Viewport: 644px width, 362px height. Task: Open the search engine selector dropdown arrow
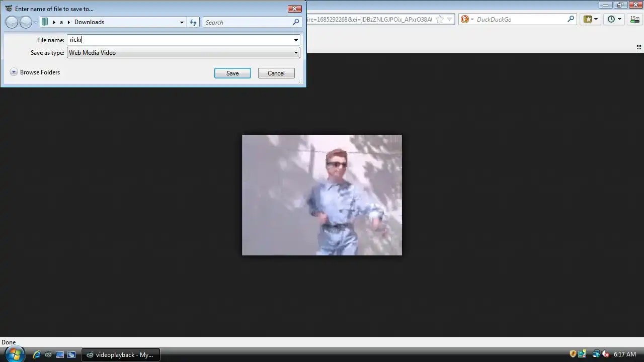click(x=472, y=19)
